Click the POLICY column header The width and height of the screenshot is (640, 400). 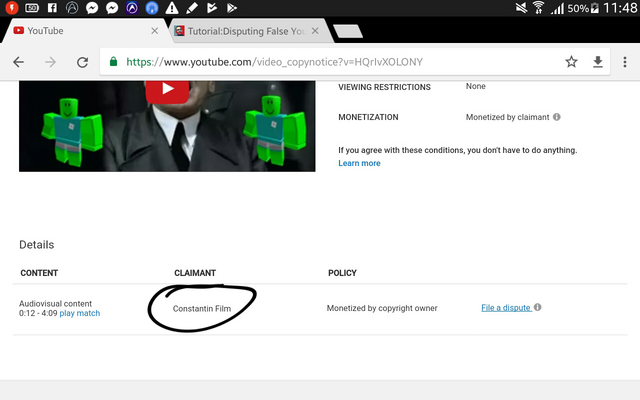click(342, 273)
